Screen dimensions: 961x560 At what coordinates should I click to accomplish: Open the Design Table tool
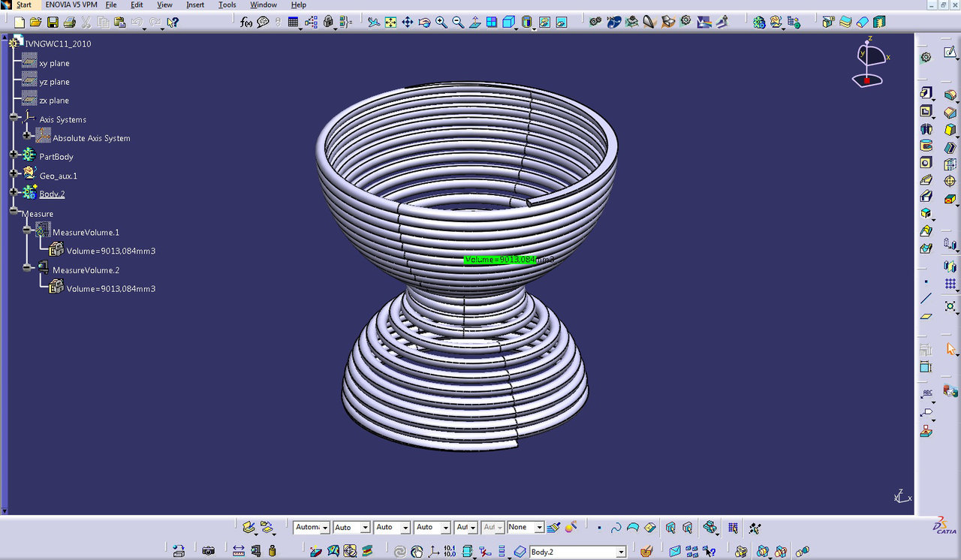pos(294,23)
